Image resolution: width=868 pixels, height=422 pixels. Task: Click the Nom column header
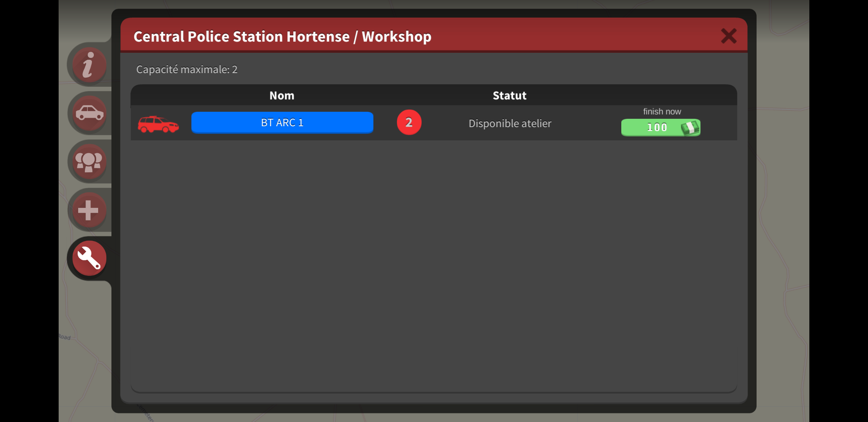[282, 96]
